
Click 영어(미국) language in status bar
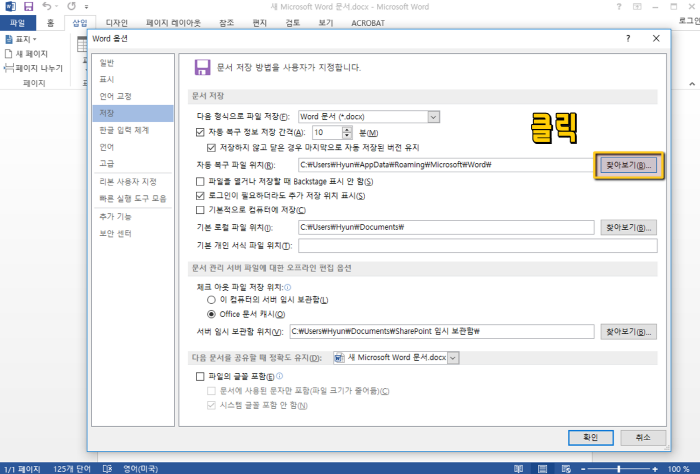point(141,469)
